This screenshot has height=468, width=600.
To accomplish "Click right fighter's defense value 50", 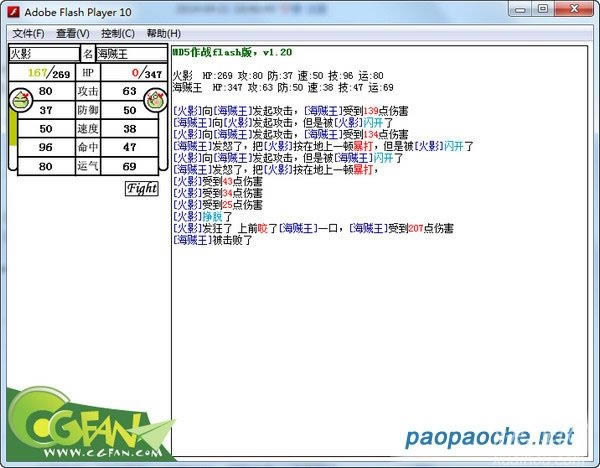I will (129, 110).
